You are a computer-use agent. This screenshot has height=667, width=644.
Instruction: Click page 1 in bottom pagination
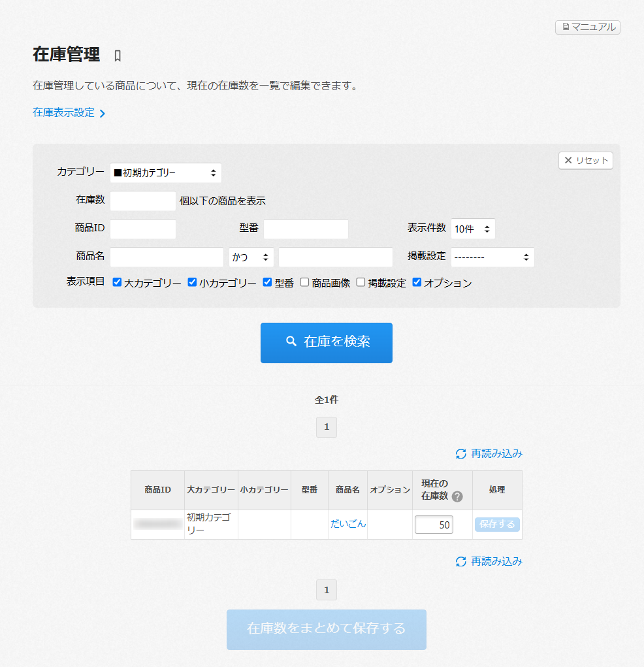click(x=327, y=590)
